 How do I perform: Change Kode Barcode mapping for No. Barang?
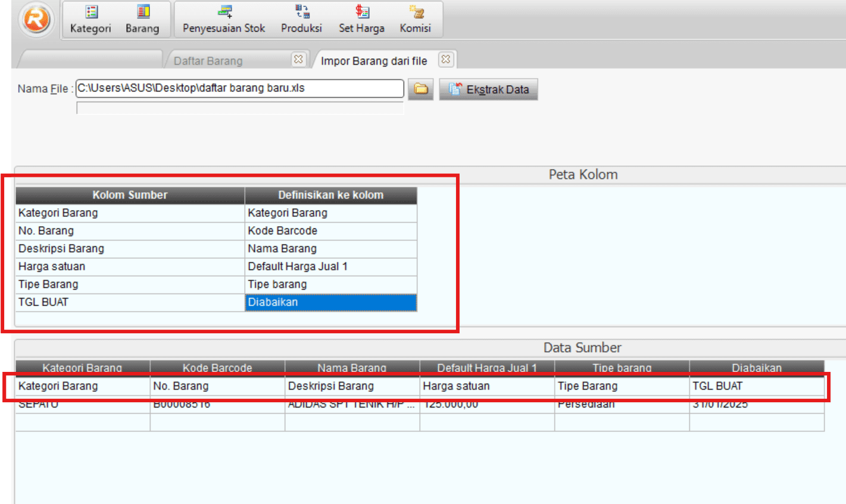click(x=330, y=230)
